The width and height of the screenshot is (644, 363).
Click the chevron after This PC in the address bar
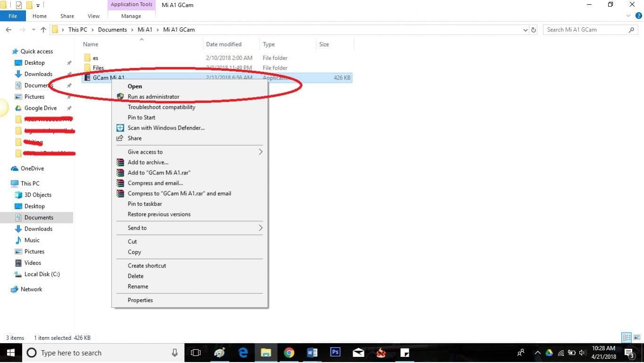click(93, 30)
